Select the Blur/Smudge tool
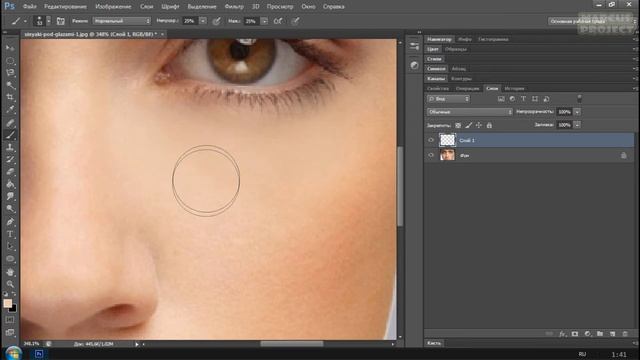Viewport: 640px width, 360px height. (x=10, y=196)
